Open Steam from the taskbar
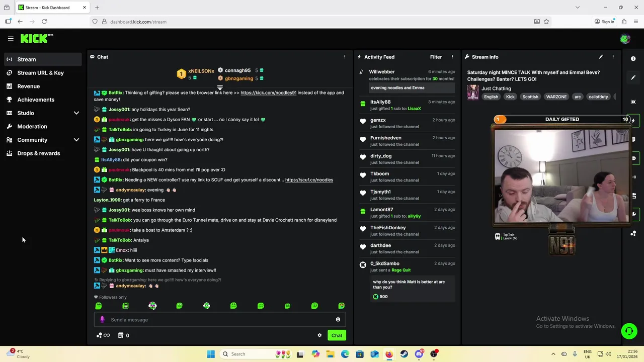644x362 pixels. coord(404,354)
